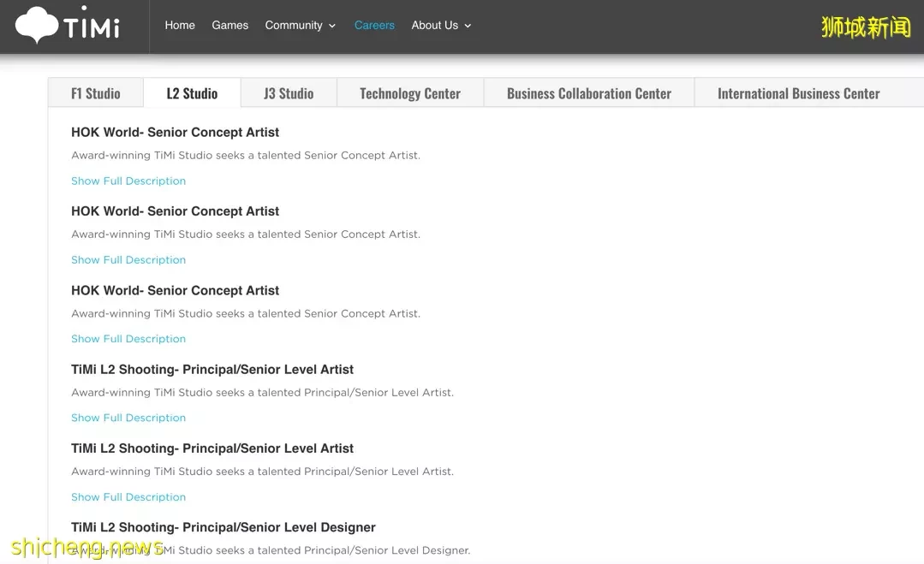
Task: Select the L2 Studio tab
Action: (192, 93)
